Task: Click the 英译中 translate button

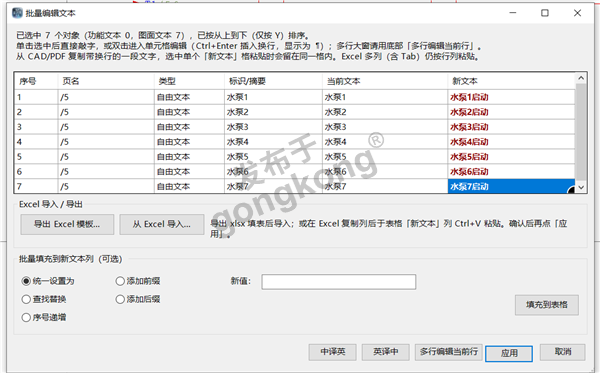Action: pos(386,352)
